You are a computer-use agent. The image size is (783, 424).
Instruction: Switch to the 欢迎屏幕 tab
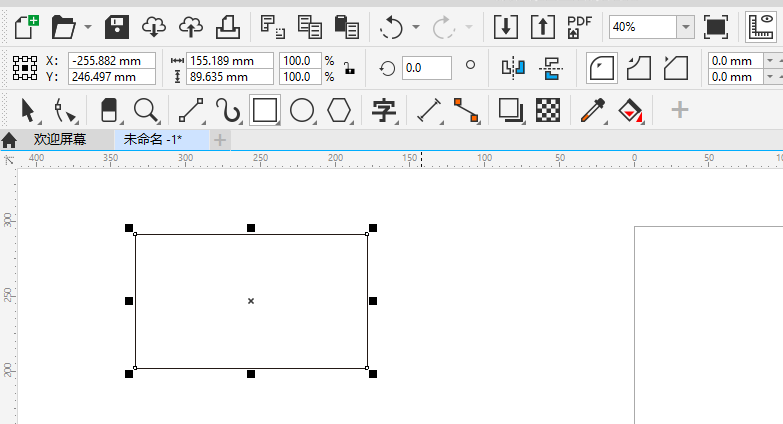[59, 139]
